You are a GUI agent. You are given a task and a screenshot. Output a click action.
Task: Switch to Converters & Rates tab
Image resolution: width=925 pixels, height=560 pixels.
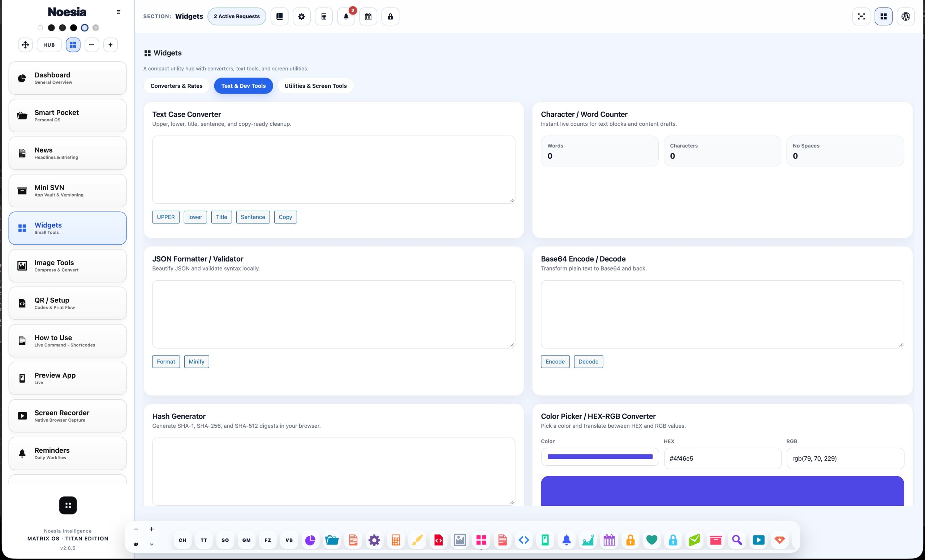coord(176,86)
